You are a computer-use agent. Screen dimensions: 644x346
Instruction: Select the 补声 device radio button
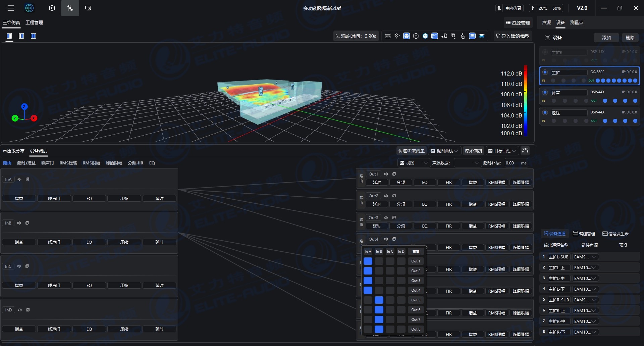(x=545, y=92)
